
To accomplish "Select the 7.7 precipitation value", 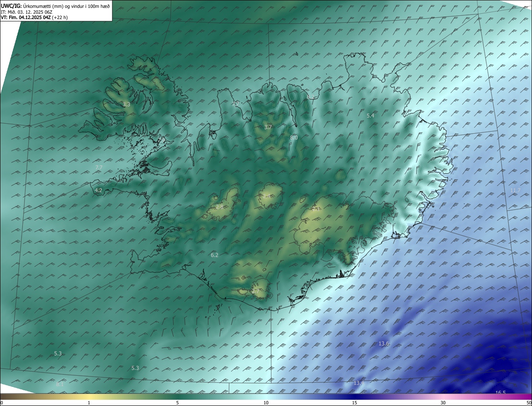I will pos(99,167).
